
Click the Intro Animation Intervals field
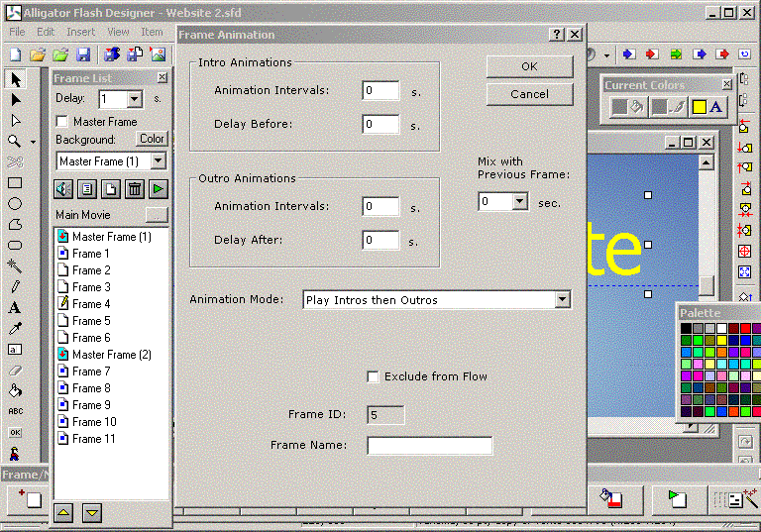(380, 90)
